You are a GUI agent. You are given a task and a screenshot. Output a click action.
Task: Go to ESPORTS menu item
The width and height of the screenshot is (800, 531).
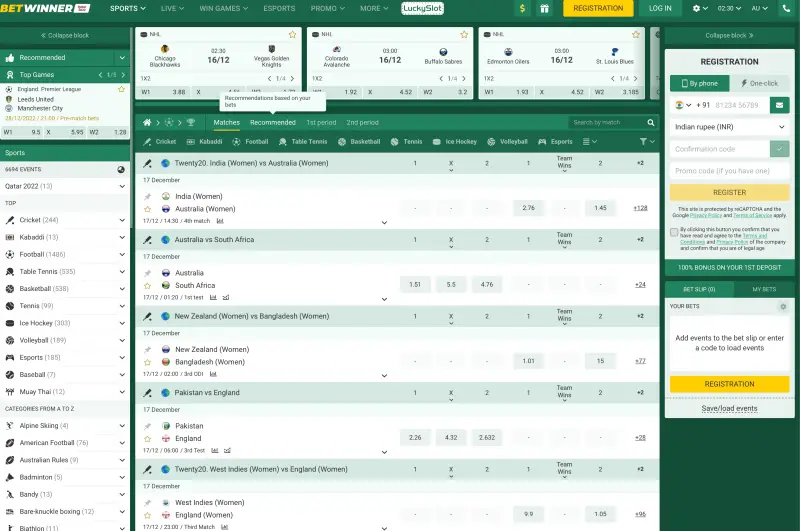pos(279,9)
